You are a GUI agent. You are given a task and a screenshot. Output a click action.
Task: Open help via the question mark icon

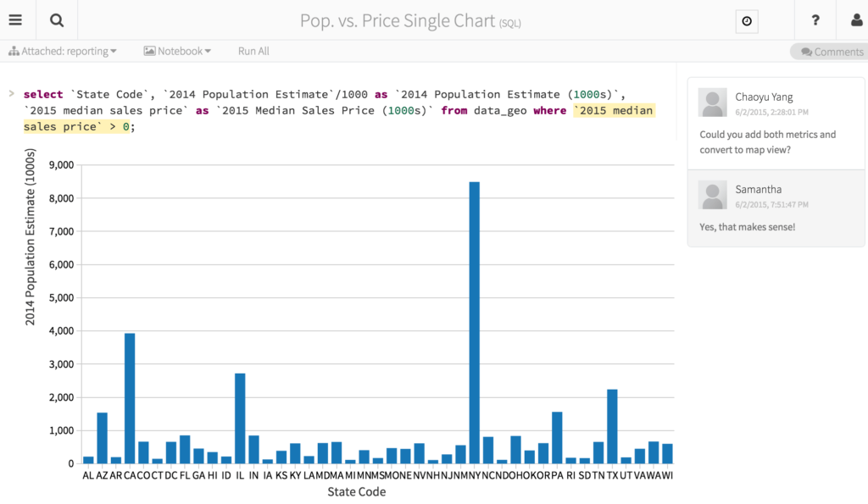tap(815, 20)
